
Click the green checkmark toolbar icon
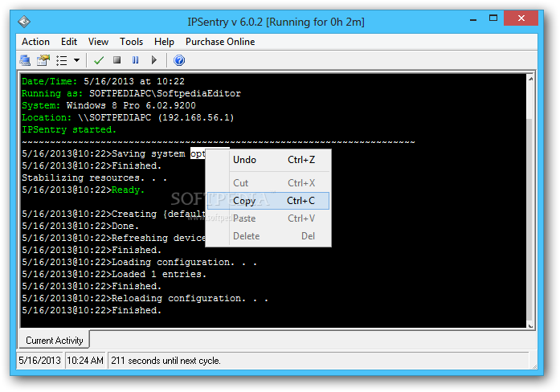pos(99,60)
